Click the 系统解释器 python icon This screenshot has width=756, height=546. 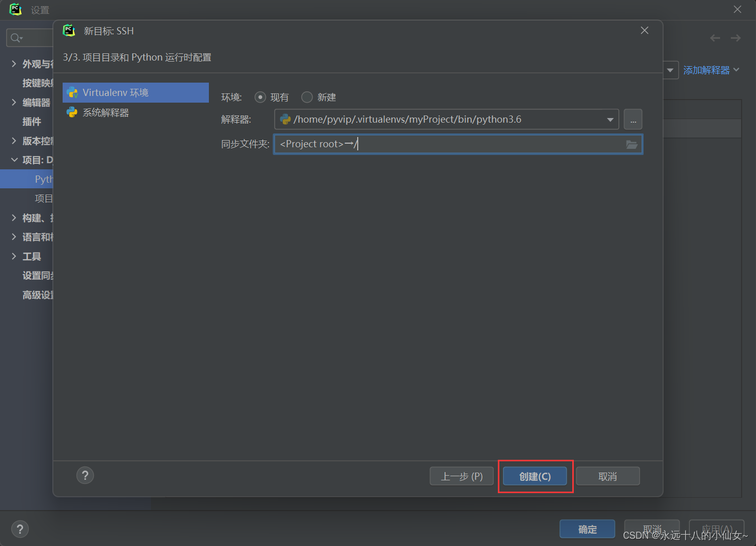click(x=72, y=112)
